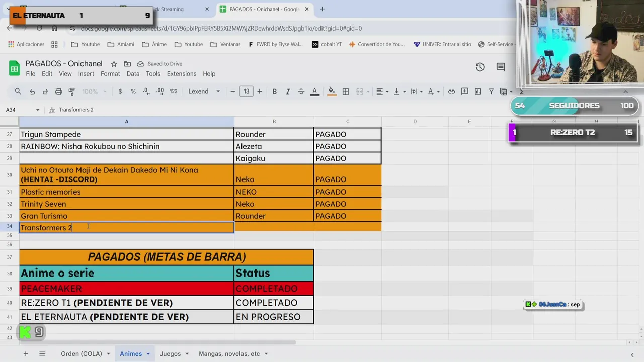Screen dimensions: 644x362
Task: Open the Lexend font dropdown
Action: (204, 92)
